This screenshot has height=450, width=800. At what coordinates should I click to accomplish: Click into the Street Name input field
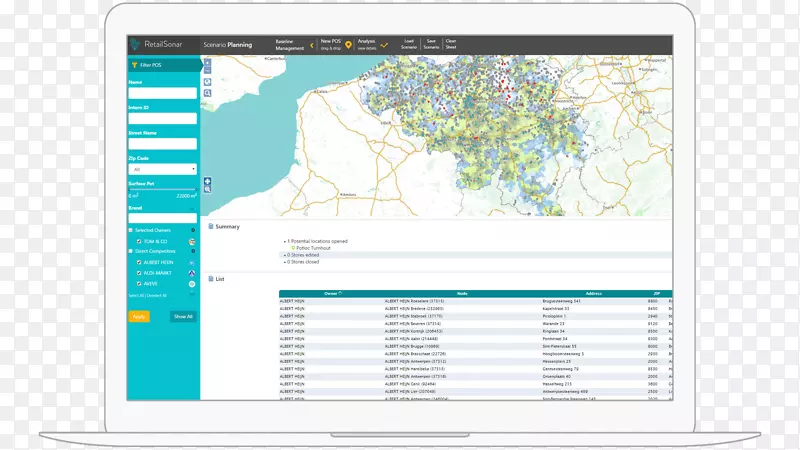tap(162, 143)
